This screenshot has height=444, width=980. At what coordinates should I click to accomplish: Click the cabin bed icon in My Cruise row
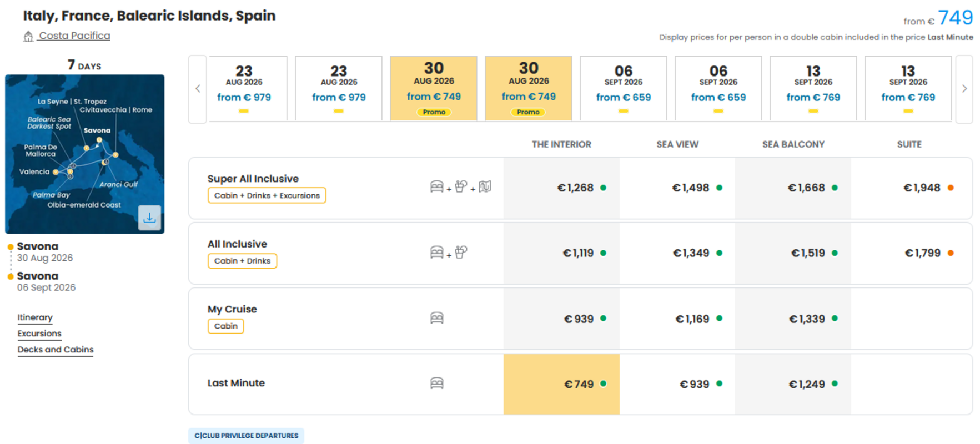[x=437, y=318]
